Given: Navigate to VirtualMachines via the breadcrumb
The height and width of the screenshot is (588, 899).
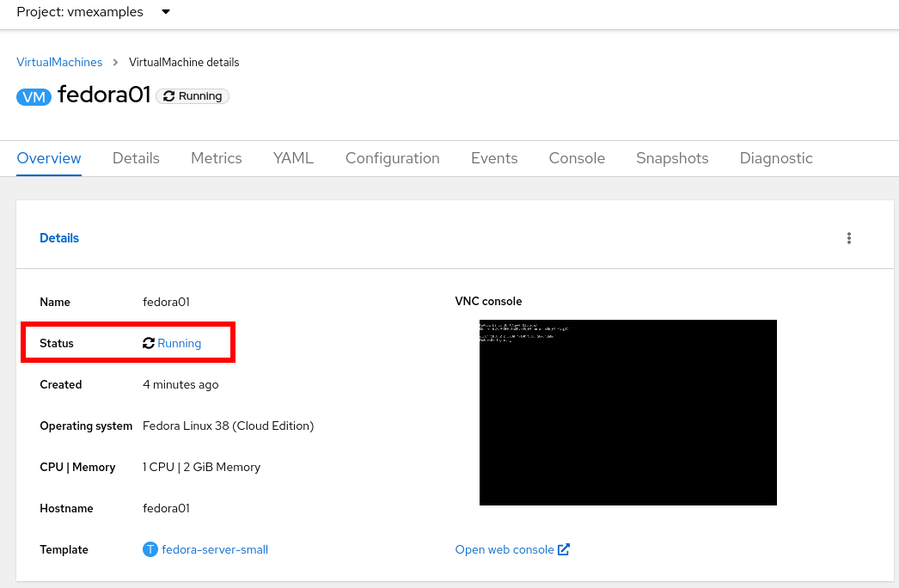Looking at the screenshot, I should pos(58,62).
